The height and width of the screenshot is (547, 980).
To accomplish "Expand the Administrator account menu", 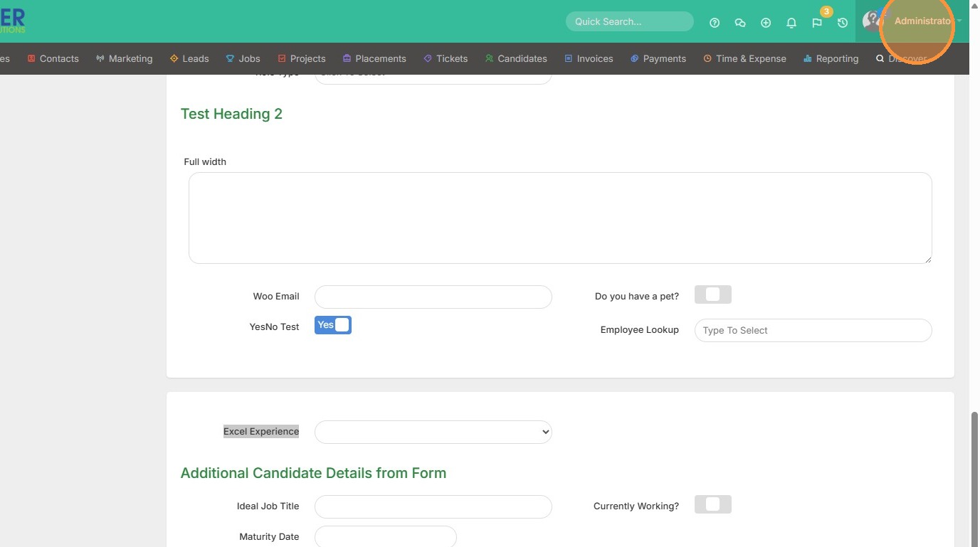I will (927, 21).
